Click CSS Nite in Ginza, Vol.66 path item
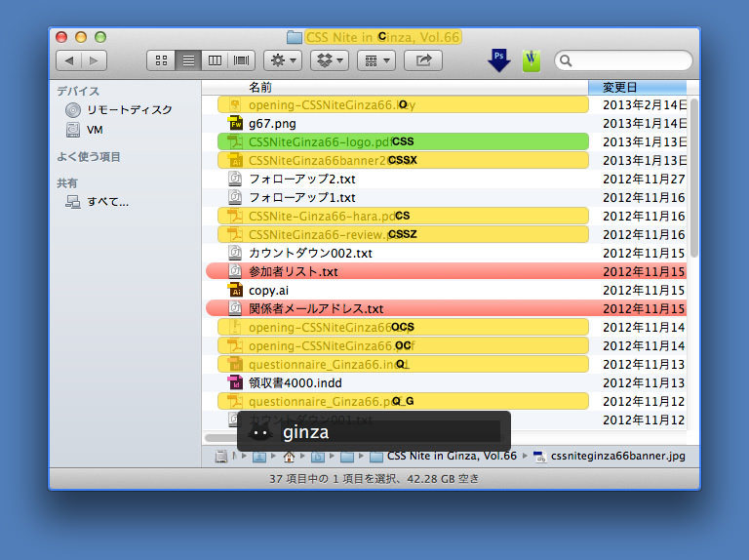The height and width of the screenshot is (560, 749). [x=444, y=457]
